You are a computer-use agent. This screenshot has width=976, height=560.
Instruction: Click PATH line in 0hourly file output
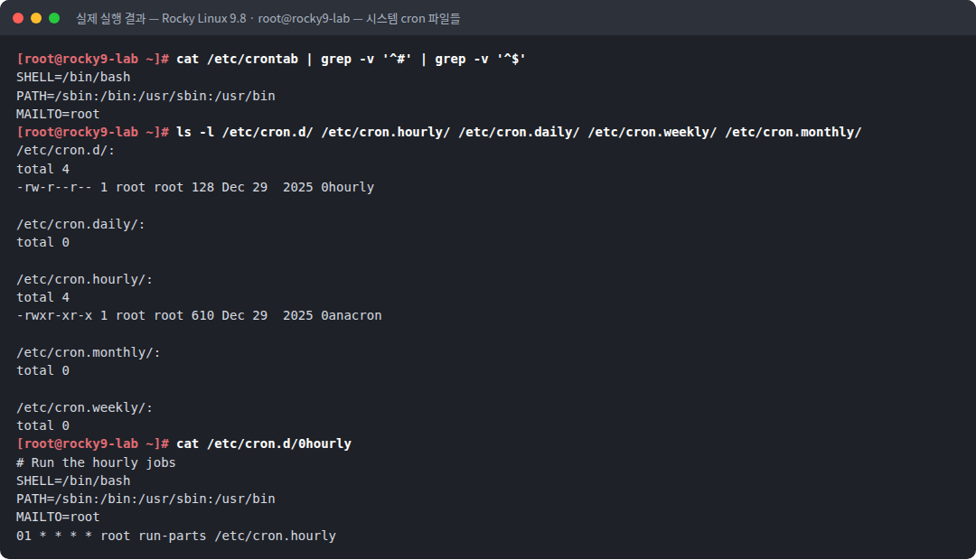click(x=145, y=499)
